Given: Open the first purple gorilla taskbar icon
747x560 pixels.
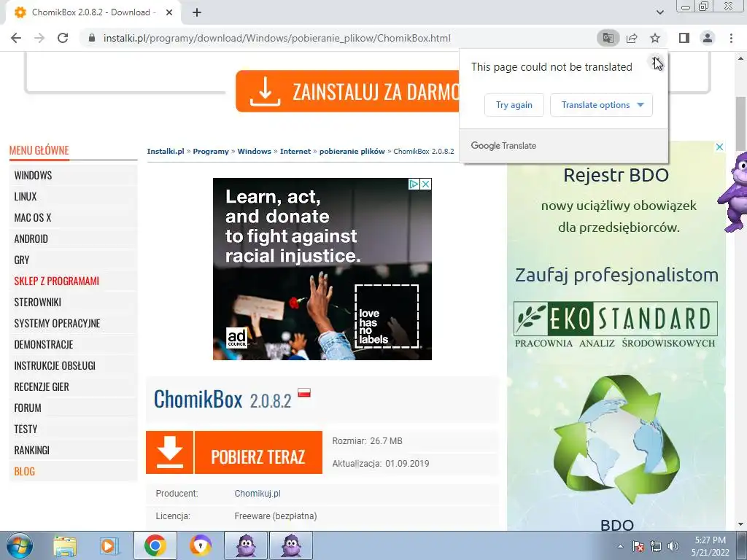Looking at the screenshot, I should [x=246, y=545].
